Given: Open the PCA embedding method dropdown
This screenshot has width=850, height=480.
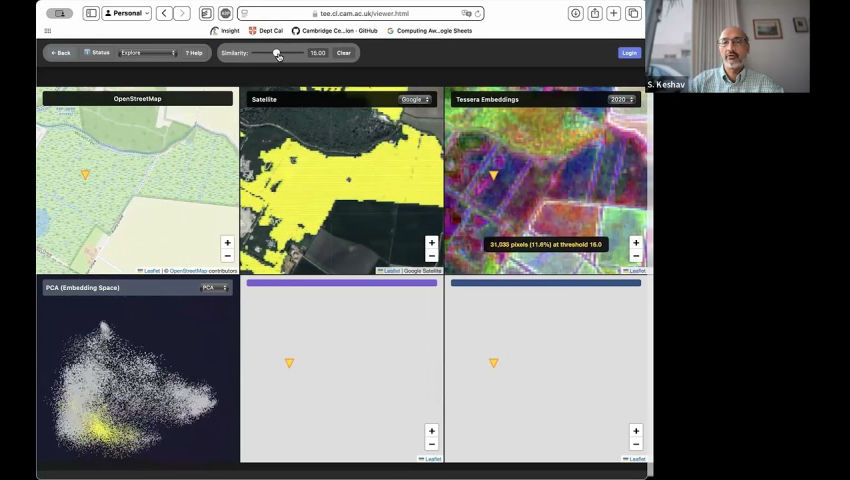Looking at the screenshot, I should (x=214, y=287).
